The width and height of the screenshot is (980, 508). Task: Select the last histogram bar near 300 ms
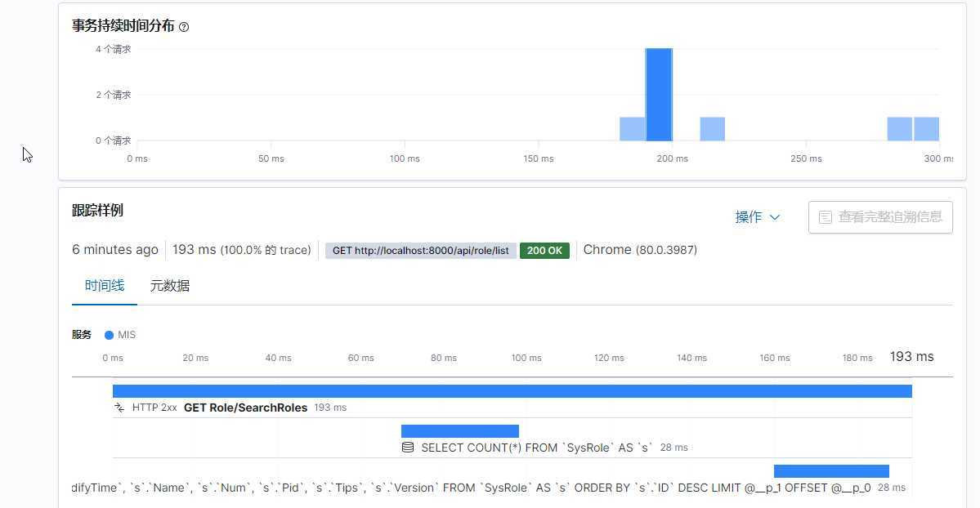click(926, 129)
